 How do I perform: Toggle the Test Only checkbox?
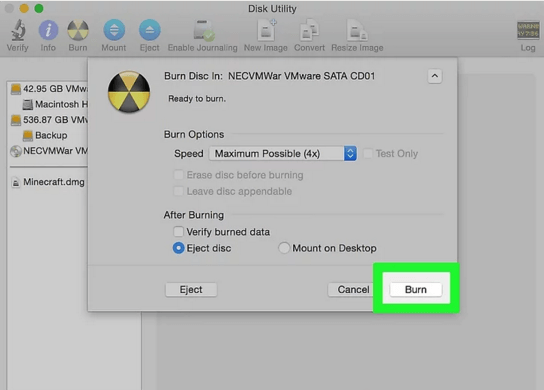pyautogui.click(x=367, y=153)
